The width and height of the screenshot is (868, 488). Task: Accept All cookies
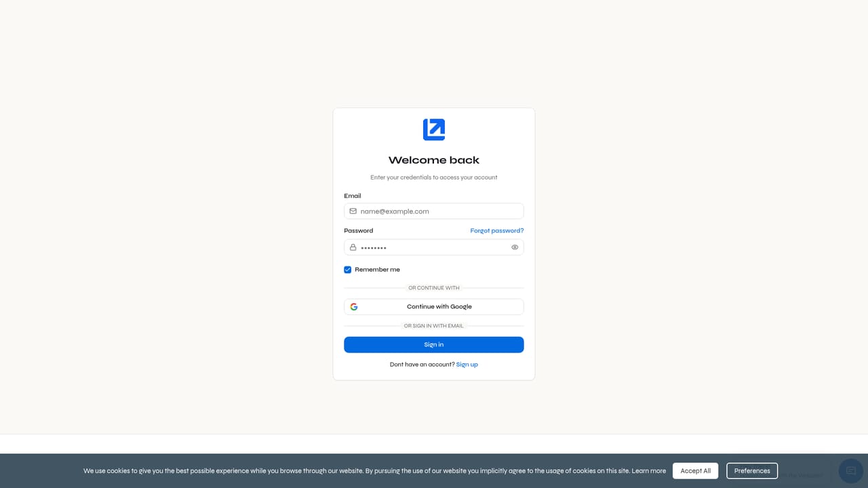pos(696,471)
